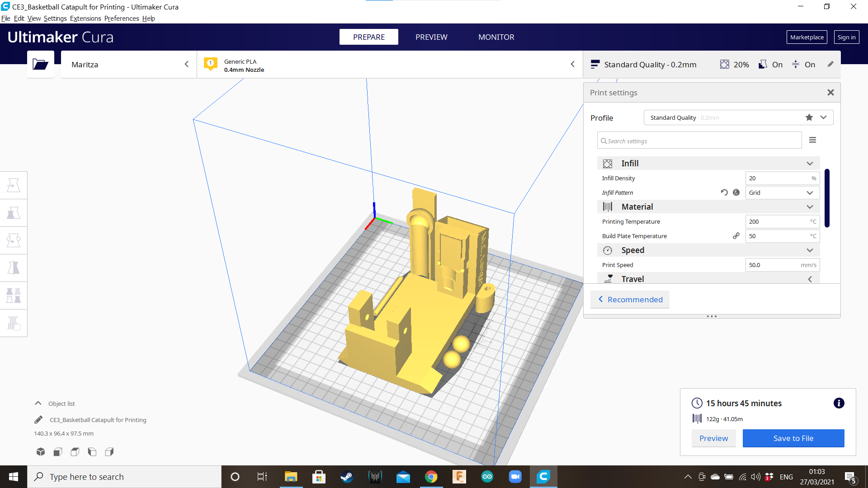Reset Infill Pattern with the revert arrow
868x488 pixels.
[724, 192]
